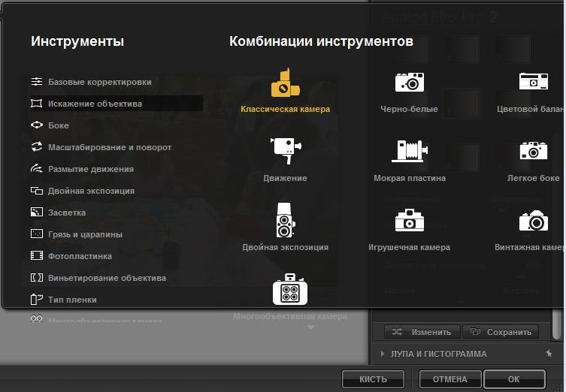This screenshot has width=566, height=392.
Task: Select the four-lens Многообъективная камера icon
Action: (x=290, y=289)
